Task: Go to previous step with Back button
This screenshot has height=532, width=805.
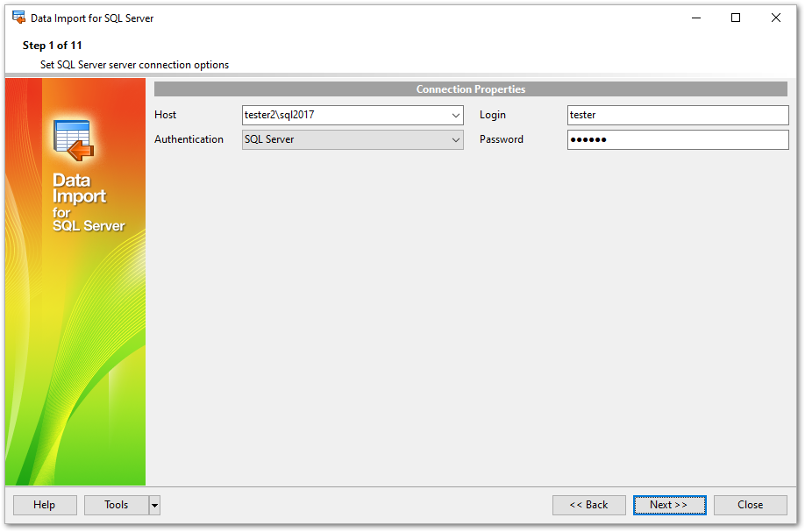Action: 589,506
